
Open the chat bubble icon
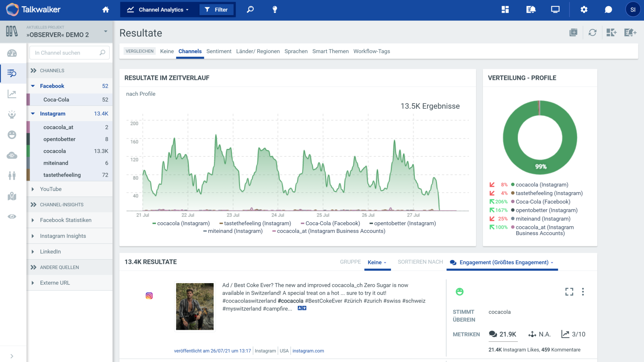(x=608, y=10)
